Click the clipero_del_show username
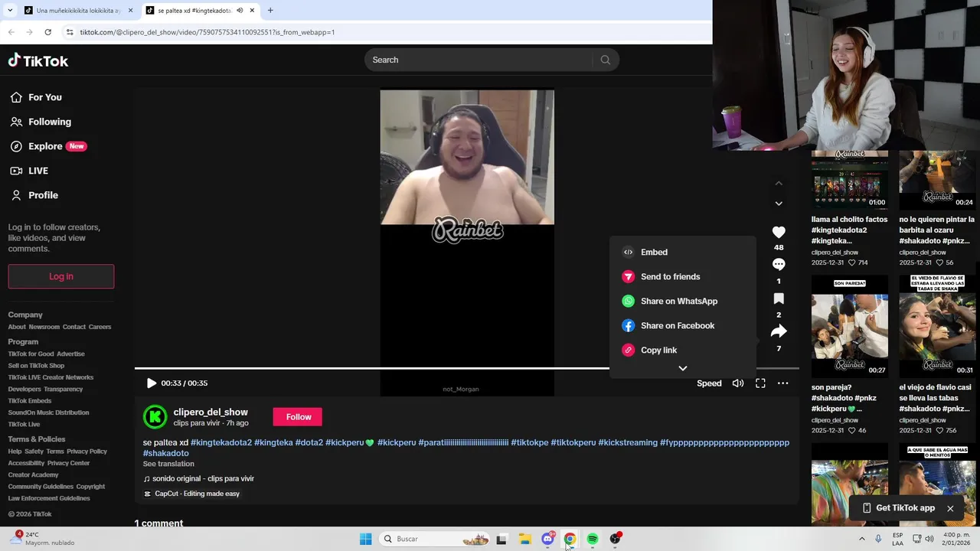980x551 pixels. tap(211, 412)
